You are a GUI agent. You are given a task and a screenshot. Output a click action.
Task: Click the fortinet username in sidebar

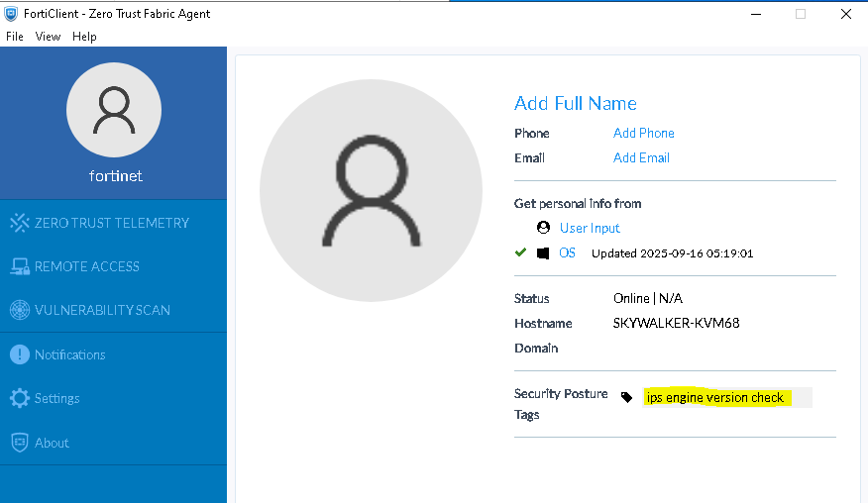coord(115,176)
